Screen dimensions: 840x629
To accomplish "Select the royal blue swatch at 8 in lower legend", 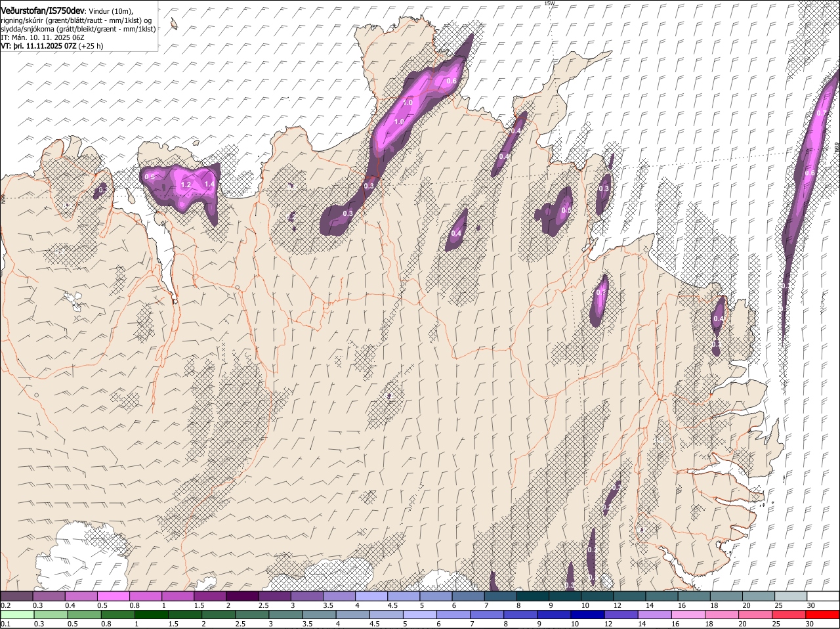I will click(520, 615).
